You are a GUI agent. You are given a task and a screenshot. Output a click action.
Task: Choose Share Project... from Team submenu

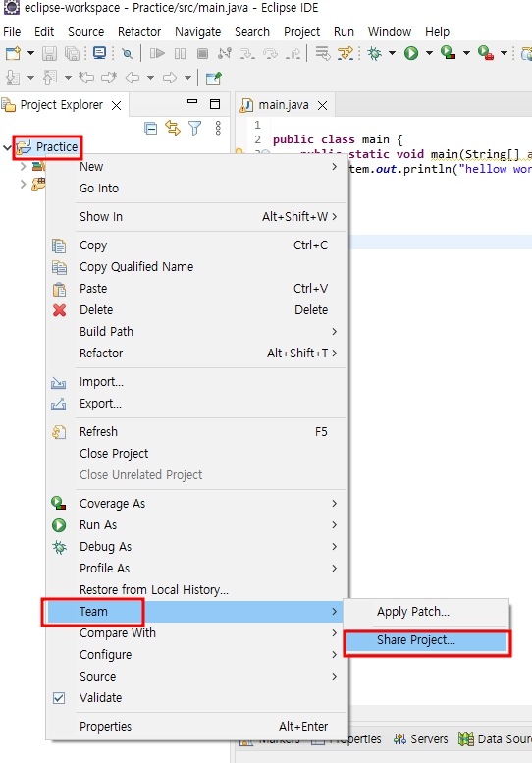coord(426,640)
